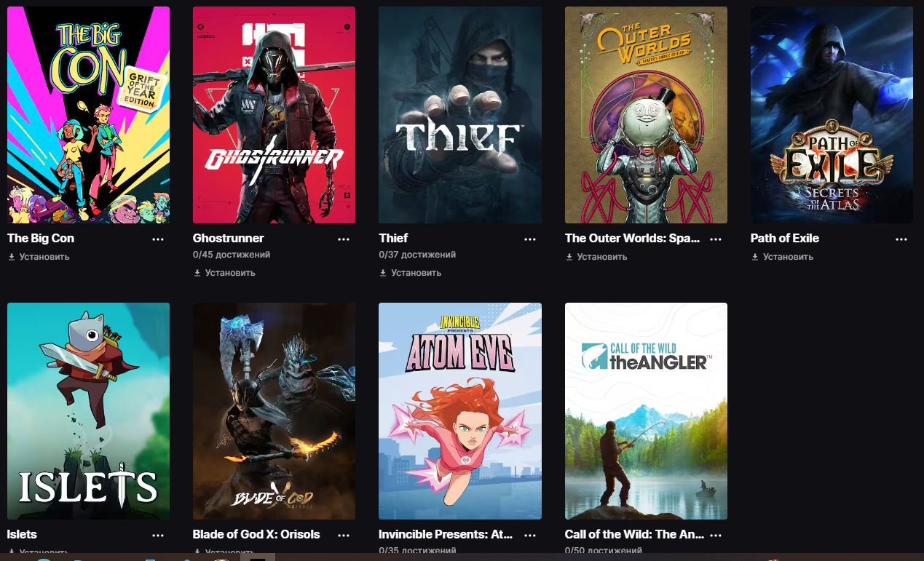Click Установить under Ghostrunner

(x=224, y=273)
